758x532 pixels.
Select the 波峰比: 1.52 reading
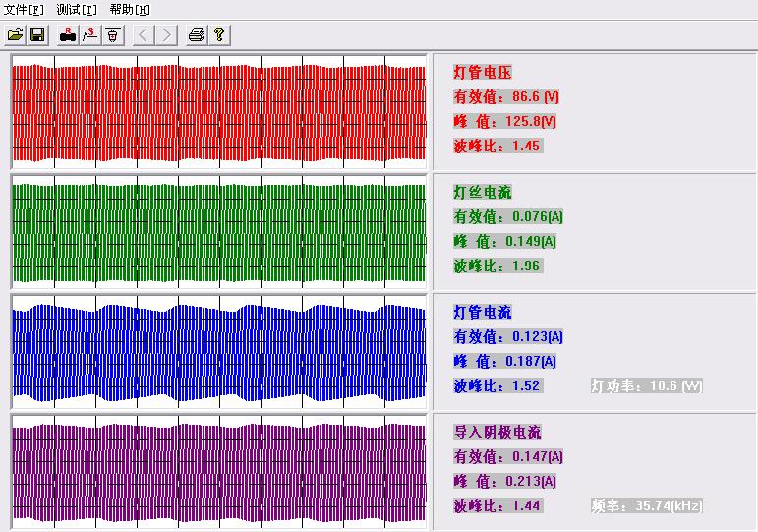pos(497,385)
